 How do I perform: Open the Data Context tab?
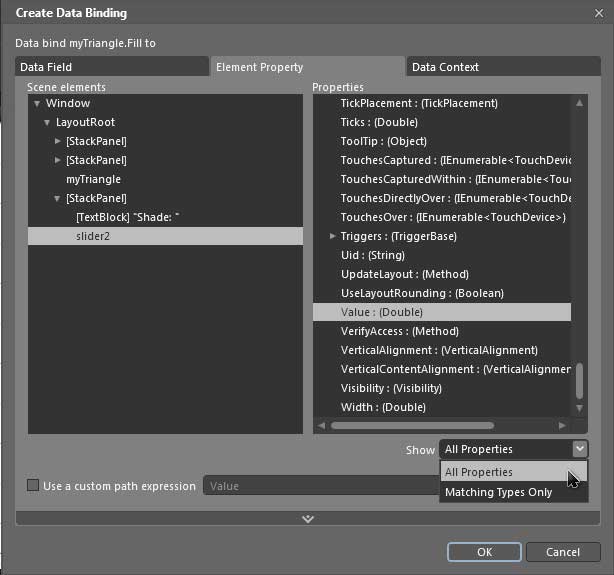click(504, 67)
